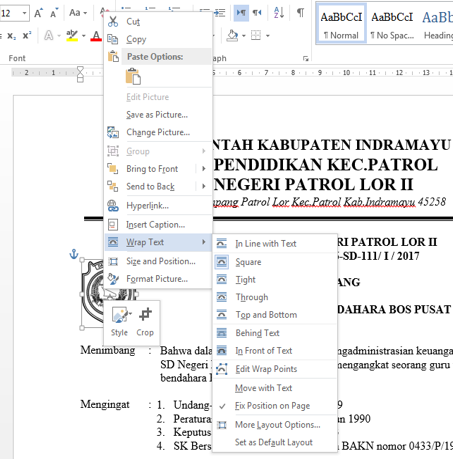Toggle Superscript formatting
This screenshot has height=459, width=453.
click(27, 35)
